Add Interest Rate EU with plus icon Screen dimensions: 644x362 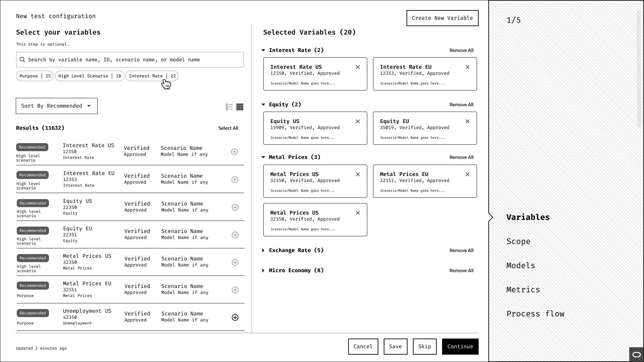235,180
